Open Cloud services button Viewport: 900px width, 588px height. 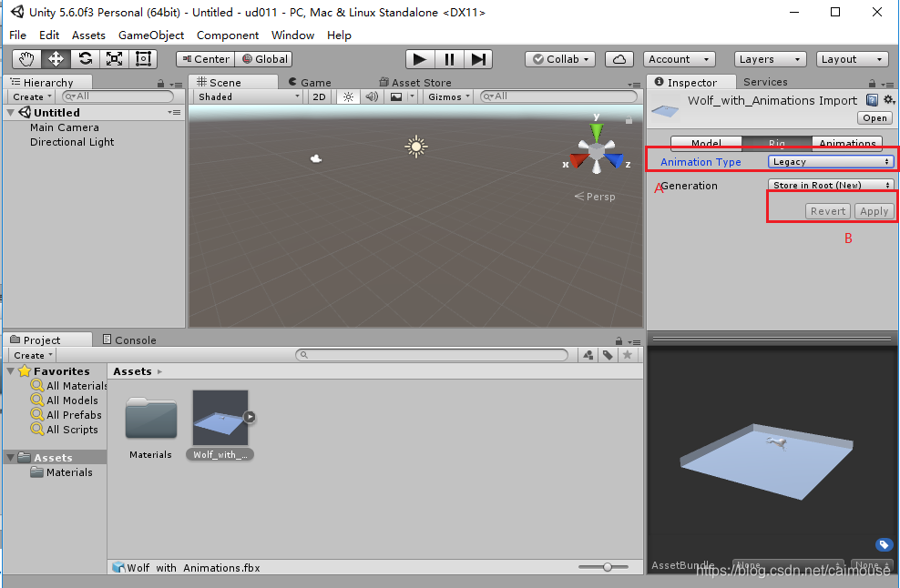pyautogui.click(x=619, y=59)
